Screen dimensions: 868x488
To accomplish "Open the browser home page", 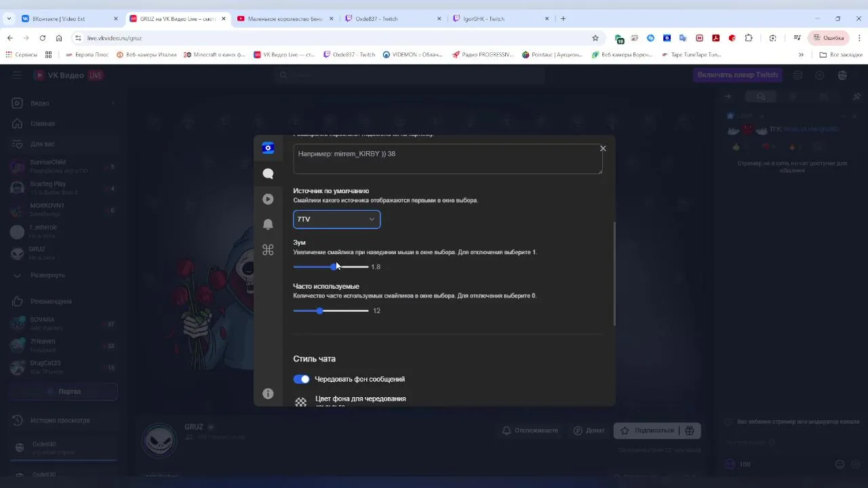I will pos(59,38).
